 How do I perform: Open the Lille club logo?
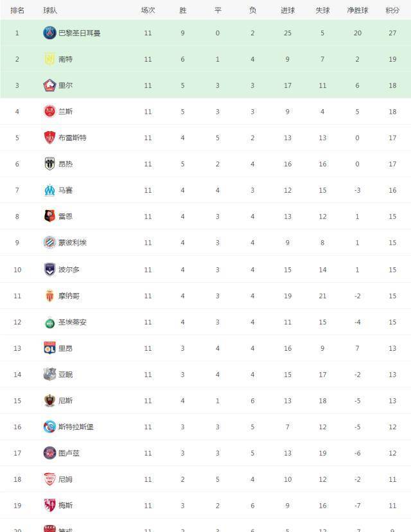click(x=49, y=85)
